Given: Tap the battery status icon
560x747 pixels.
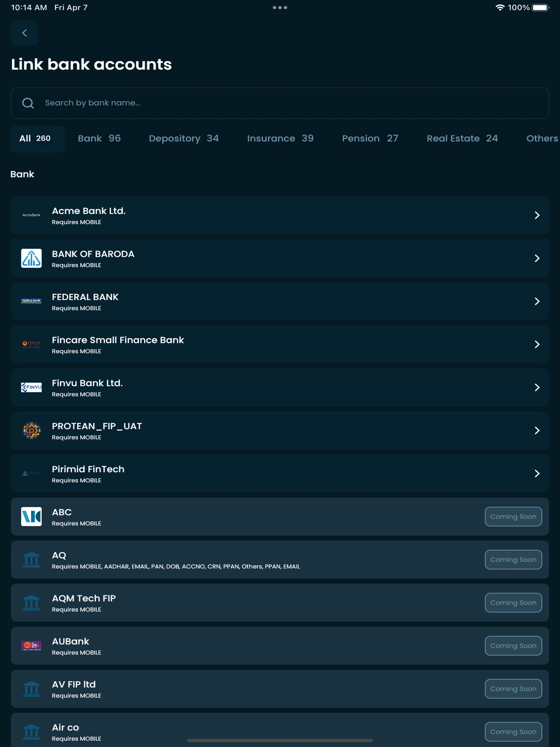Looking at the screenshot, I should pos(541,7).
